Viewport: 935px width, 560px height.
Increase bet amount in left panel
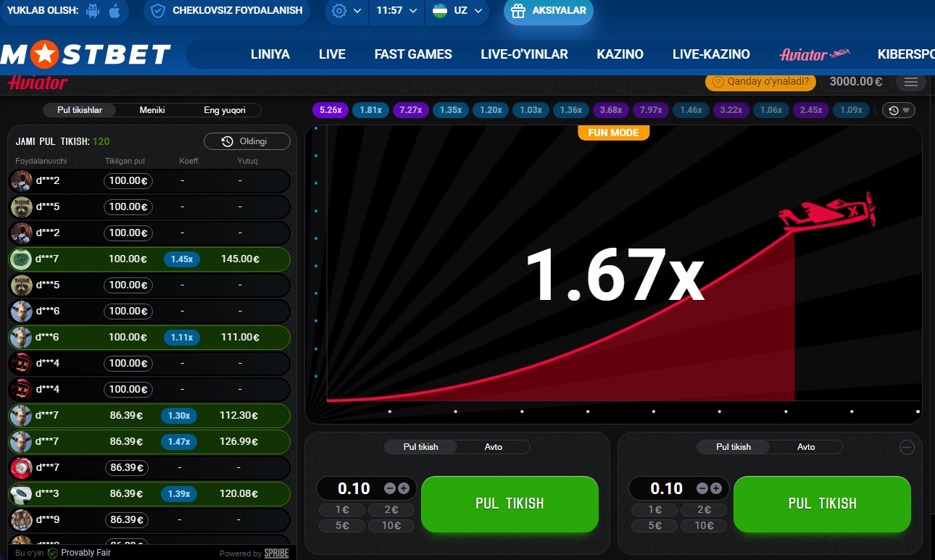point(404,488)
